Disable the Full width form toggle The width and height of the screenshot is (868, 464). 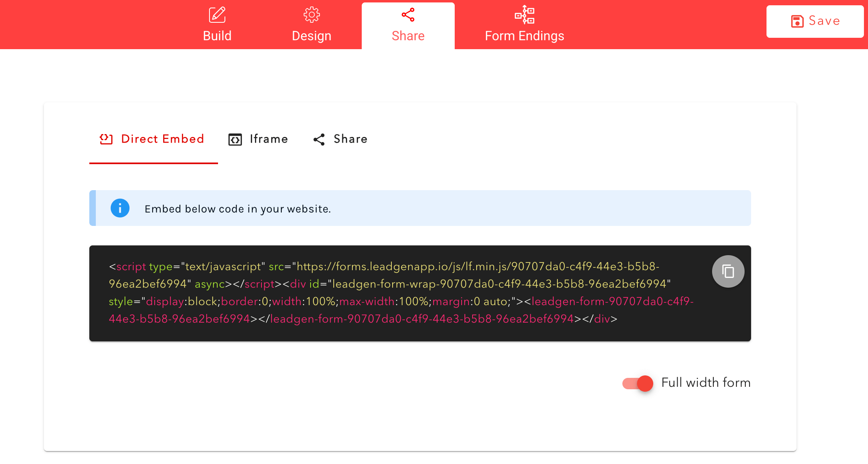tap(638, 383)
